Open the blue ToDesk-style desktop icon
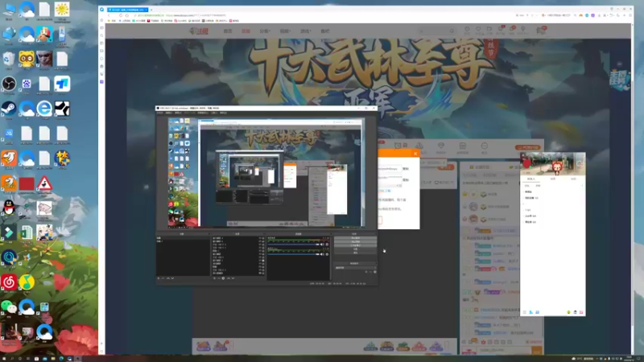The height and width of the screenshot is (362, 644). [x=62, y=84]
